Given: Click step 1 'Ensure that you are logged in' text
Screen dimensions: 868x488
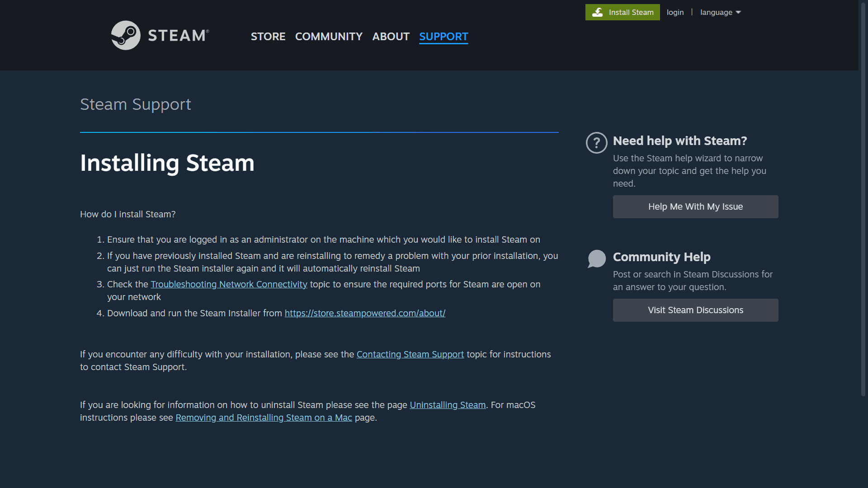Looking at the screenshot, I should tap(324, 239).
